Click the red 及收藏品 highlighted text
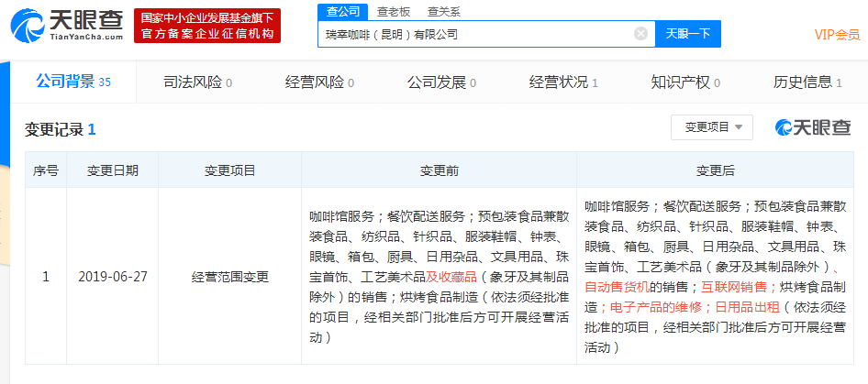 (x=451, y=277)
